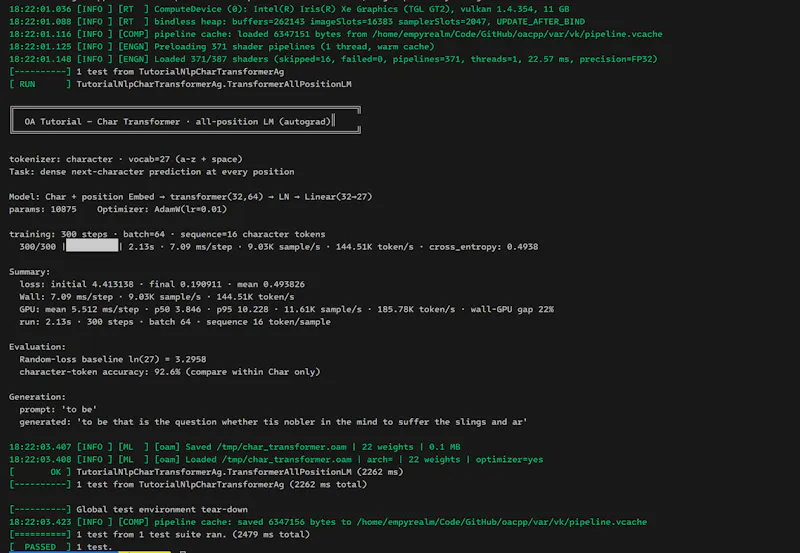Image resolution: width=800 pixels, height=553 pixels.
Task: Click the 'Generation:' heading
Action: [x=37, y=397]
